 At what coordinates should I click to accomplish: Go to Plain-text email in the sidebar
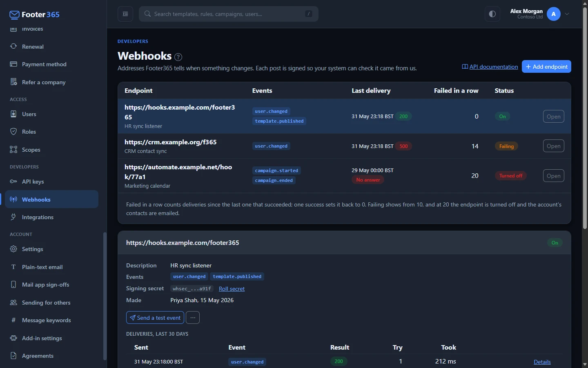coord(51,267)
